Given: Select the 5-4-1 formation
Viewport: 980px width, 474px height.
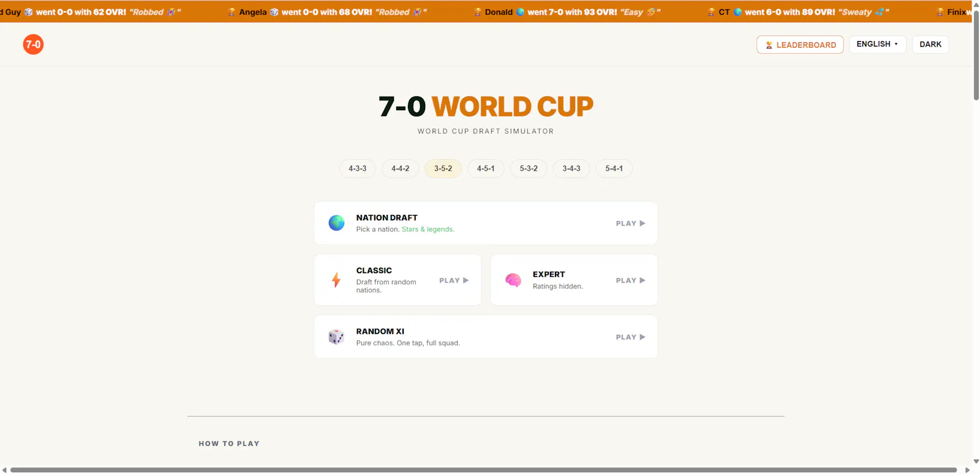Looking at the screenshot, I should (614, 168).
